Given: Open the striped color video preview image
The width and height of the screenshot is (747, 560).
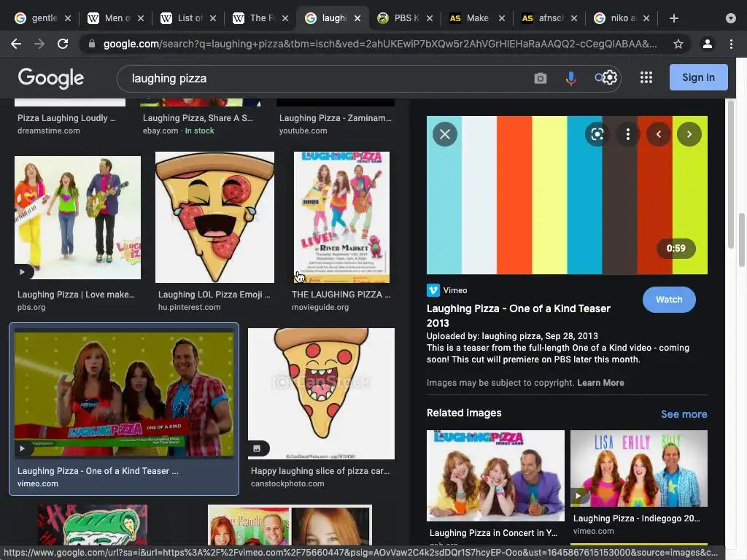Looking at the screenshot, I should [567, 195].
